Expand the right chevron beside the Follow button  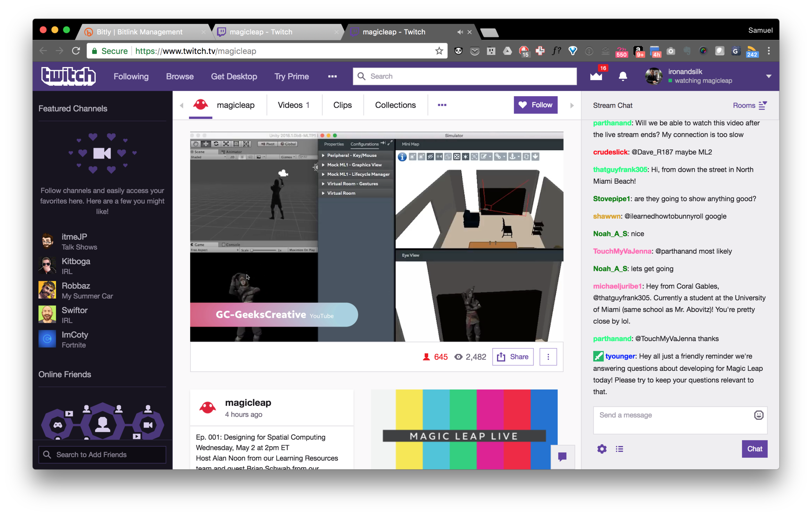pos(572,105)
